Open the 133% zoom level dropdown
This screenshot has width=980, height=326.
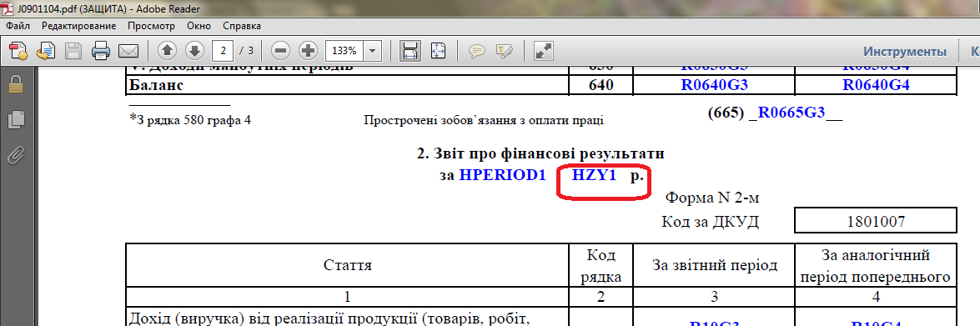pos(373,50)
